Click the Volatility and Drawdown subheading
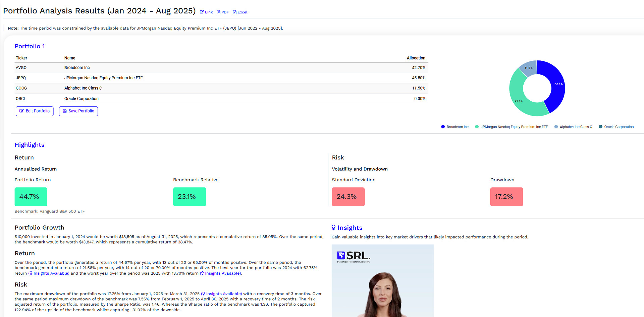This screenshot has width=644, height=317. 360,169
